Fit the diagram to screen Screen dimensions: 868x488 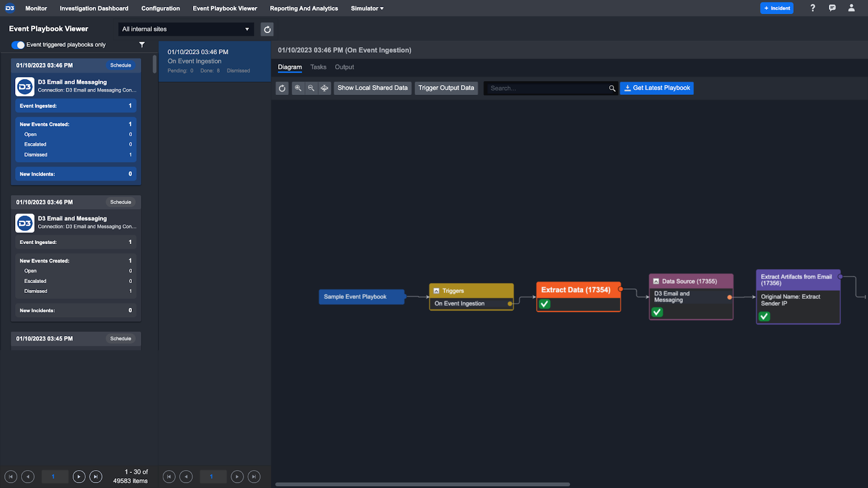[x=324, y=88]
